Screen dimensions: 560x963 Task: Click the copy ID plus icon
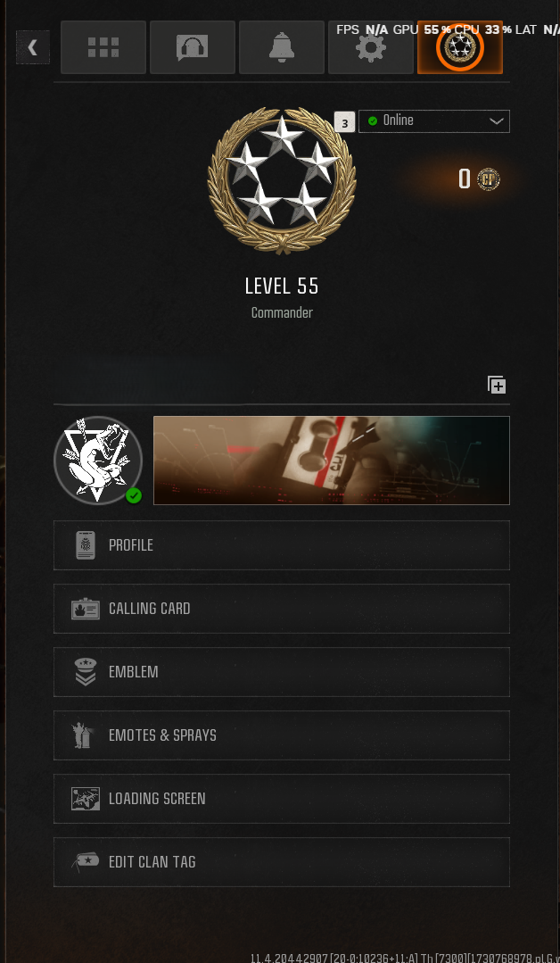(x=496, y=385)
